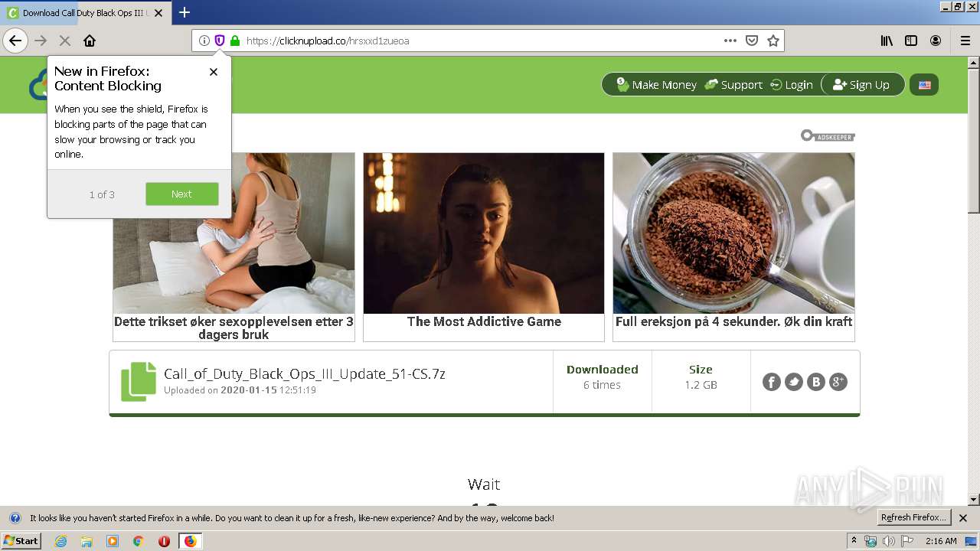980x551 pixels.
Task: Click 'Full ereksjon på 4 sekunder' caption
Action: coord(733,321)
